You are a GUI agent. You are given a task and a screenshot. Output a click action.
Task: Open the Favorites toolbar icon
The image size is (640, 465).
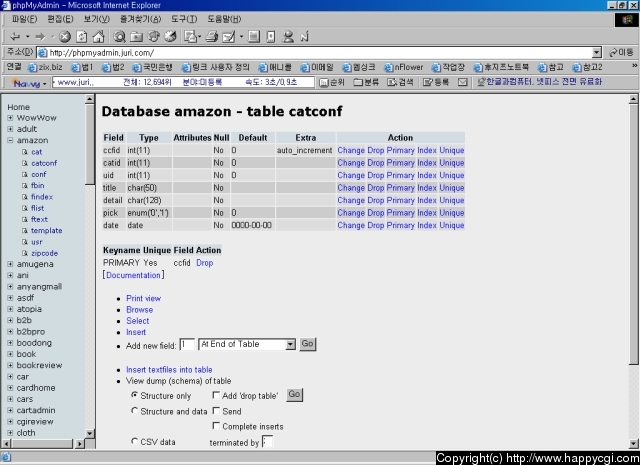(x=136, y=37)
